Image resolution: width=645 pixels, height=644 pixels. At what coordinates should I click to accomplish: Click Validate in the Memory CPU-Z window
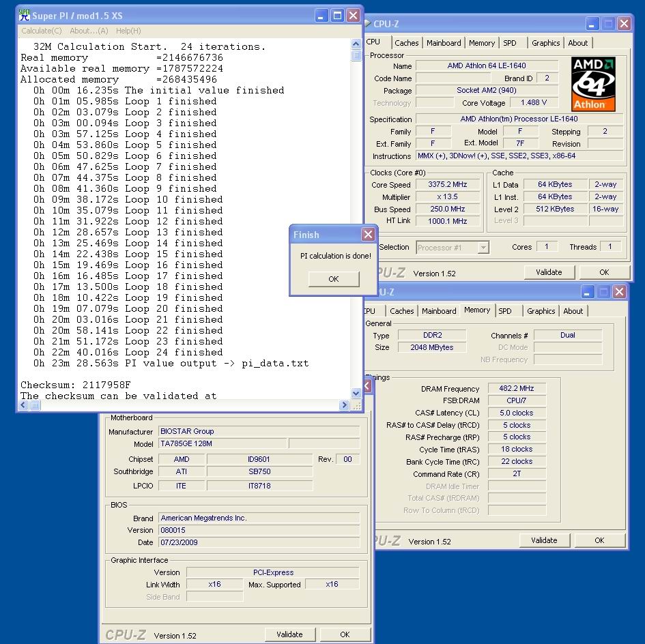pos(544,540)
